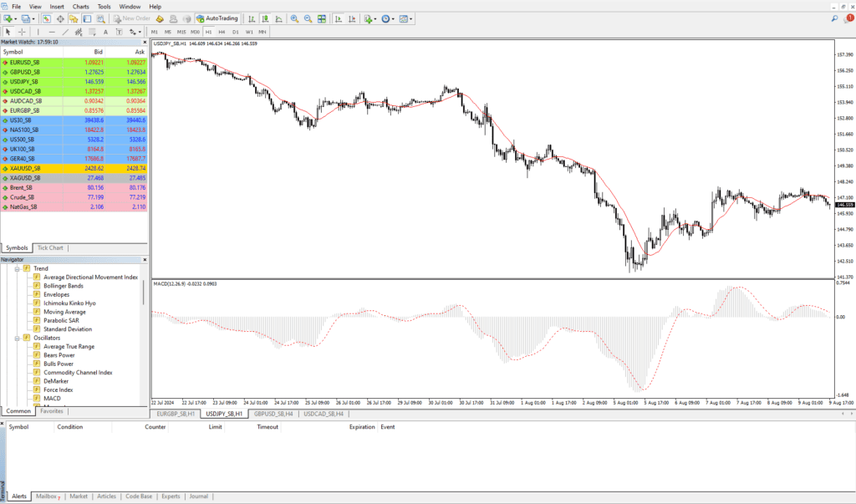Select the crosshair tool
This screenshot has height=504, width=856.
pyautogui.click(x=23, y=33)
